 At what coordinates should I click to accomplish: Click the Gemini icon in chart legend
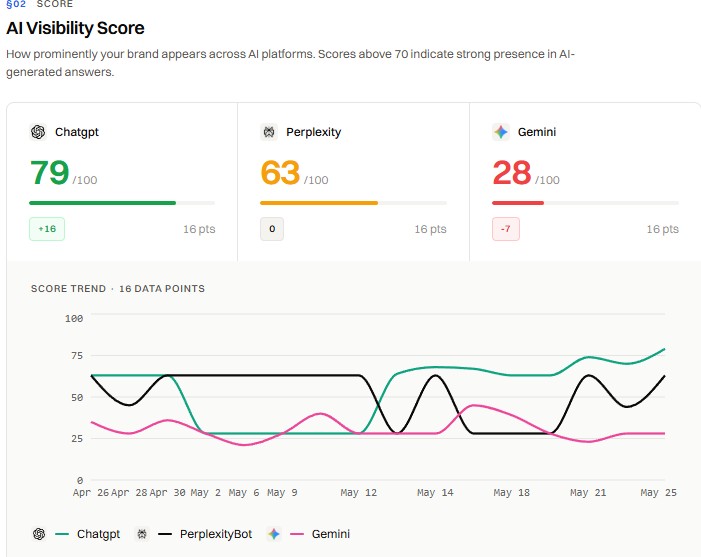(x=274, y=534)
